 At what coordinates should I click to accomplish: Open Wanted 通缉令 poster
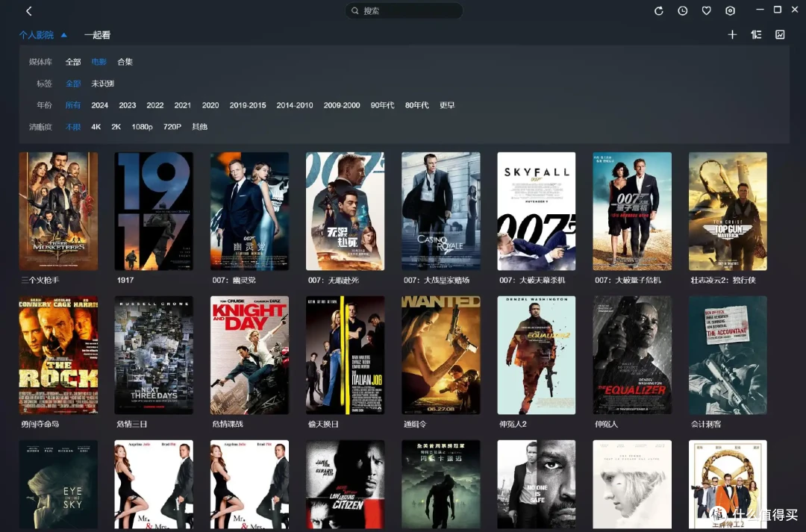(x=440, y=354)
